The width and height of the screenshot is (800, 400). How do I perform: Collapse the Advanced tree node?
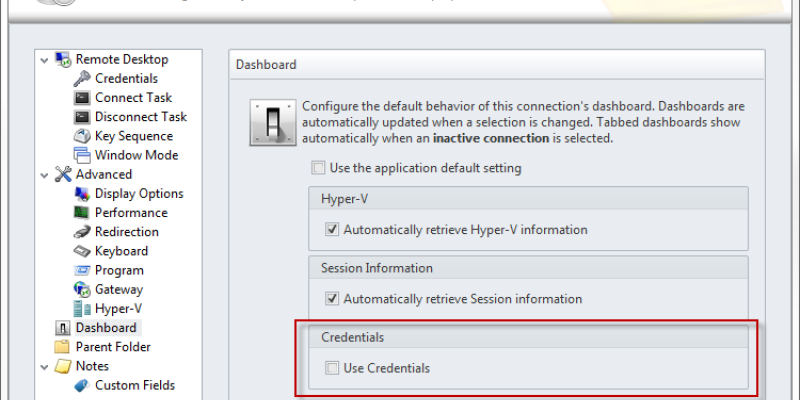click(44, 175)
